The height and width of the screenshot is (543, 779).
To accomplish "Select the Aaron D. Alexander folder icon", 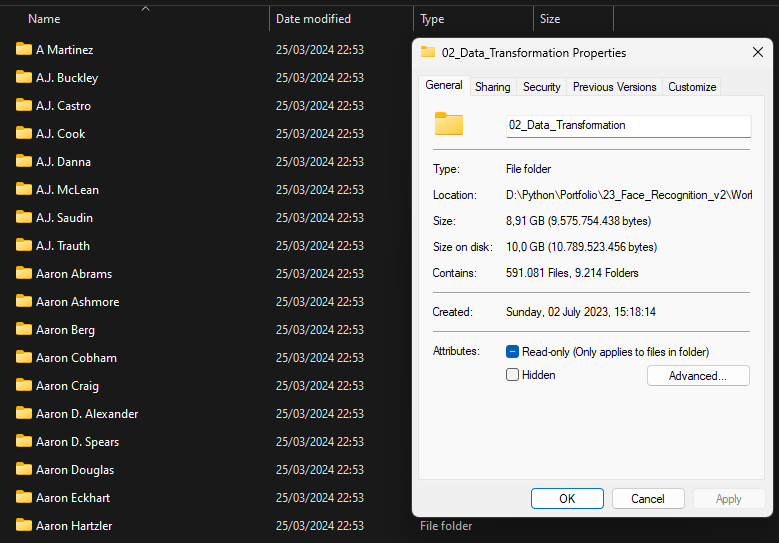I will [23, 413].
